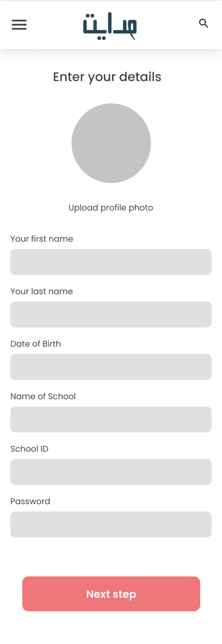Click the Password label text
The image size is (222, 644).
tap(30, 502)
